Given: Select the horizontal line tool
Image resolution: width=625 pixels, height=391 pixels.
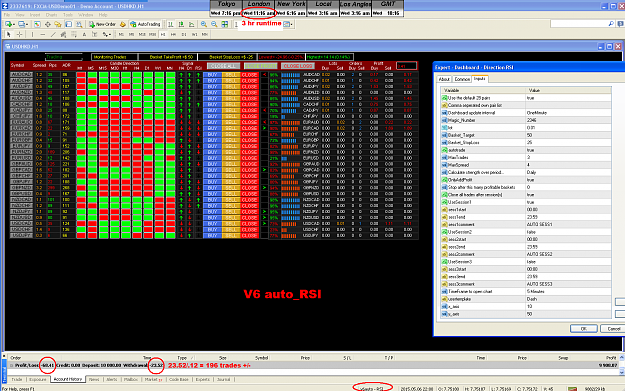Looking at the screenshot, I should coord(43,35).
